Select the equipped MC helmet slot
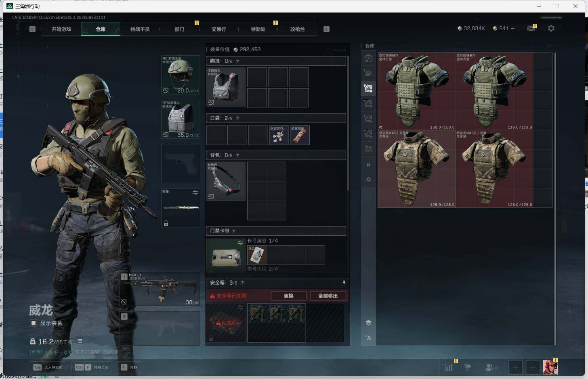This screenshot has width=588, height=379. [181, 75]
